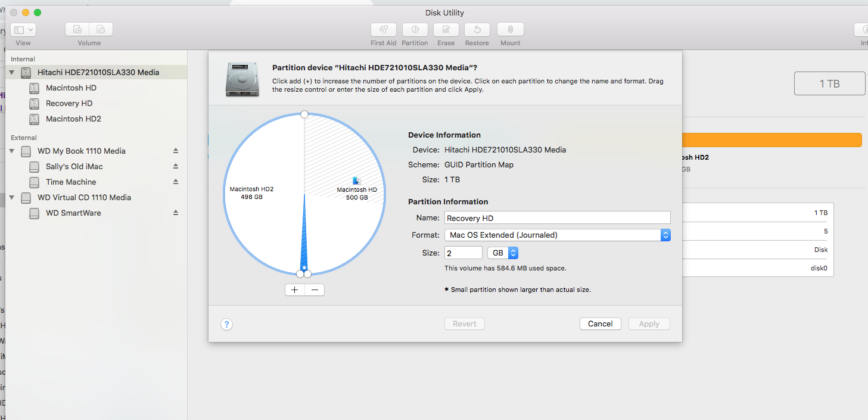868x420 pixels.
Task: Eject the Time Machine volume
Action: coord(176,182)
